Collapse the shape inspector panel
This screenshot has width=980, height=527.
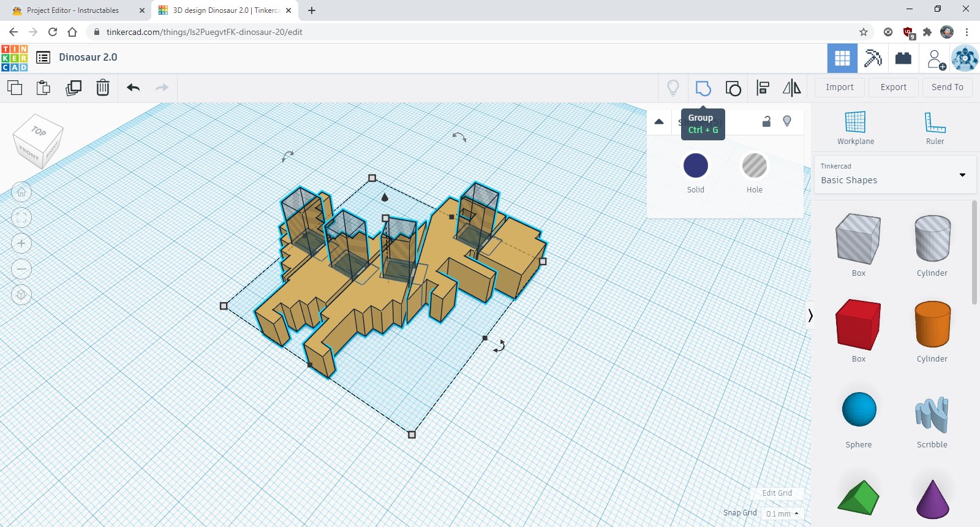click(x=659, y=121)
